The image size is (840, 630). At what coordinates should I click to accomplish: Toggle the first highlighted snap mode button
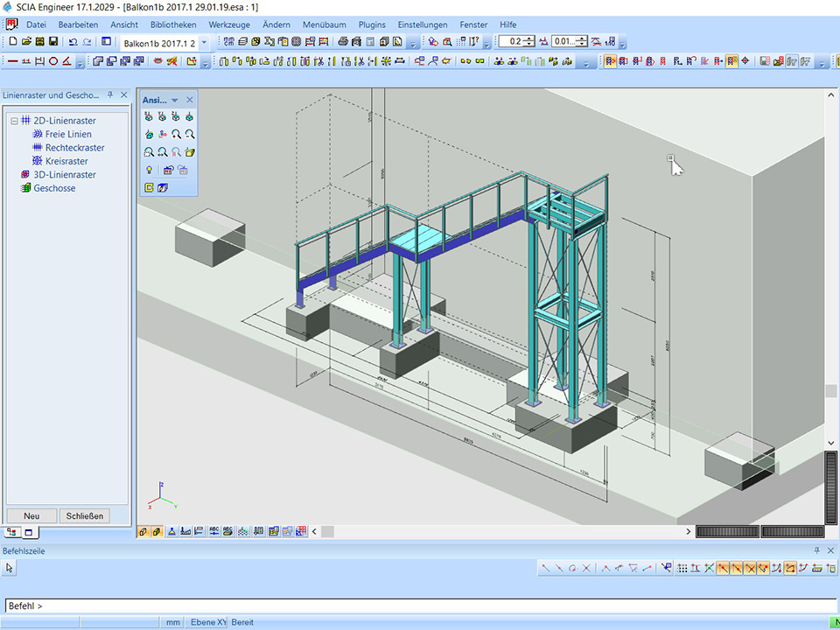(x=724, y=568)
